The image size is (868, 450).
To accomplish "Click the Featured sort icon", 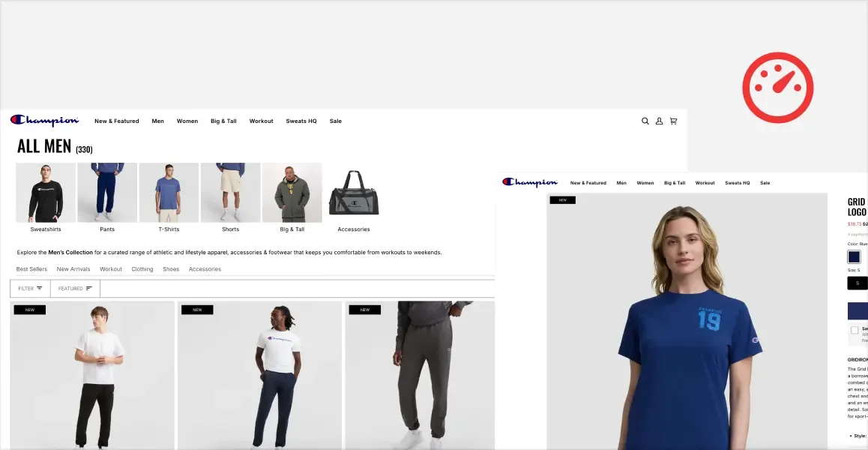I will (89, 288).
